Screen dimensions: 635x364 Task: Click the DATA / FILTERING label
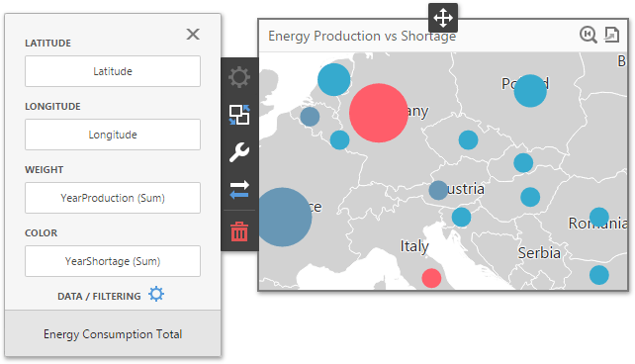tap(99, 297)
